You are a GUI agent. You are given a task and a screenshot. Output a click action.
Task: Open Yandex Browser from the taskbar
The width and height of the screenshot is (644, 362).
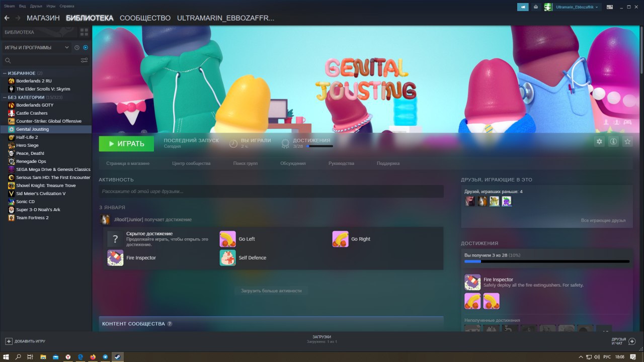pos(68,356)
